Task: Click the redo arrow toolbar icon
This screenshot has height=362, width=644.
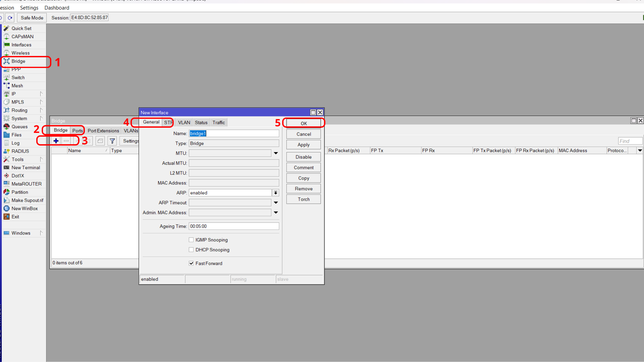Action: [x=10, y=18]
